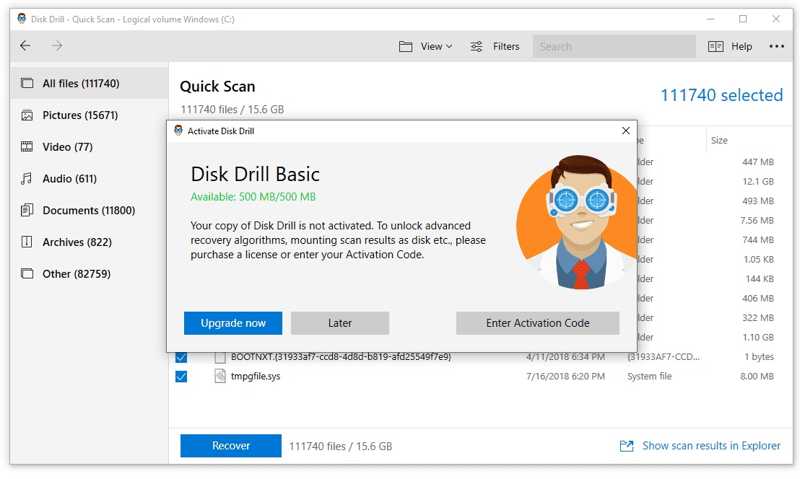Select the tmpgfile.sys file name
The width and height of the screenshot is (800, 479).
click(255, 376)
